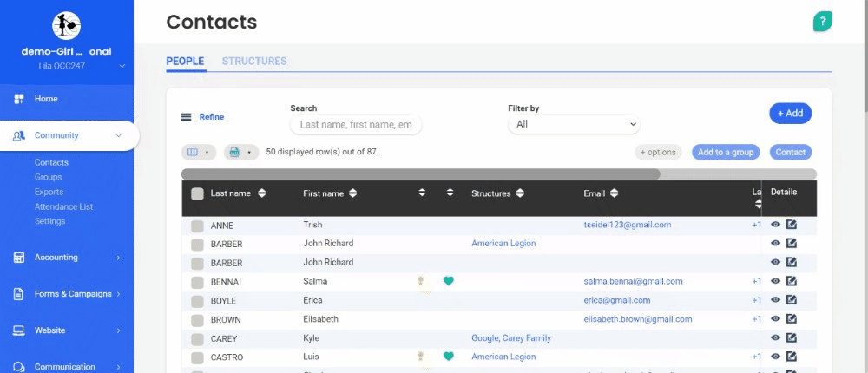The height and width of the screenshot is (373, 868).
Task: View details of ANNE Trish
Action: [x=775, y=225]
